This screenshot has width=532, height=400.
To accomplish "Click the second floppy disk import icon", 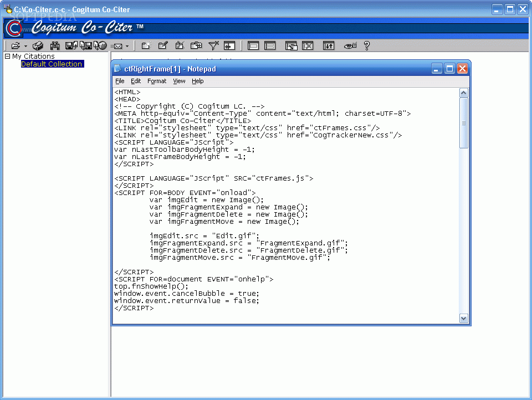I will point(86,45).
